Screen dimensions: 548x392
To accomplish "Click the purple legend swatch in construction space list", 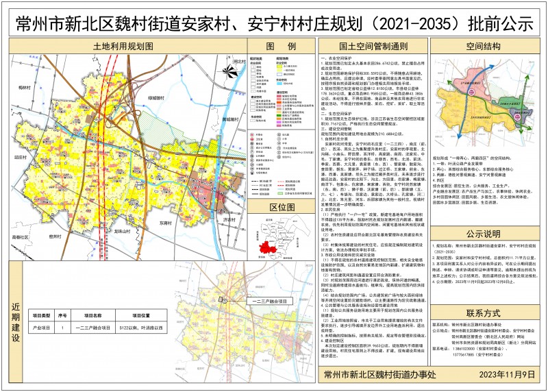I will coord(279,122).
